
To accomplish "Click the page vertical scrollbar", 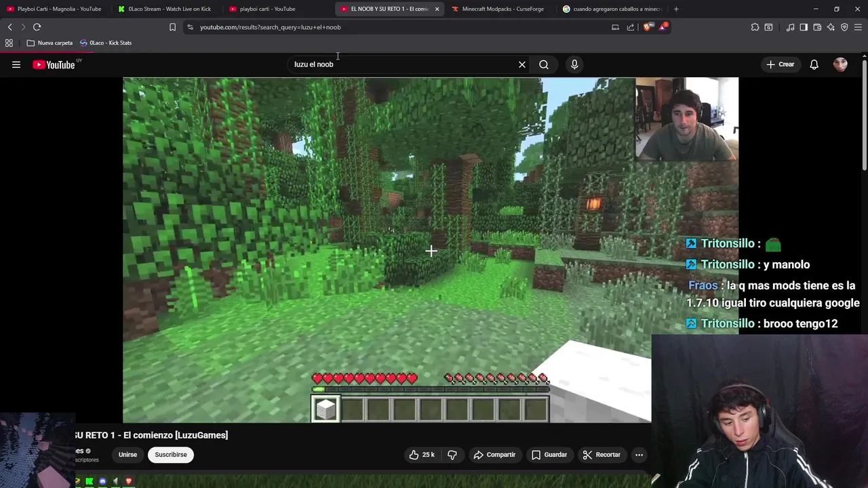I will click(864, 115).
